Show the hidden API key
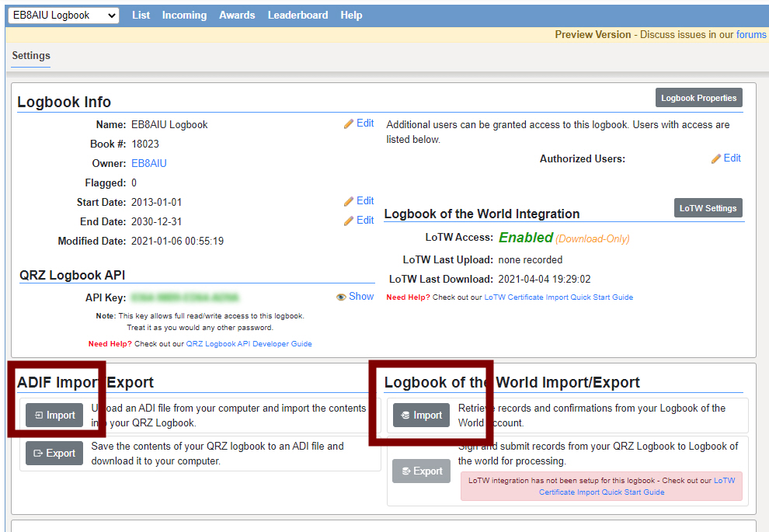The width and height of the screenshot is (769, 532). (x=355, y=297)
